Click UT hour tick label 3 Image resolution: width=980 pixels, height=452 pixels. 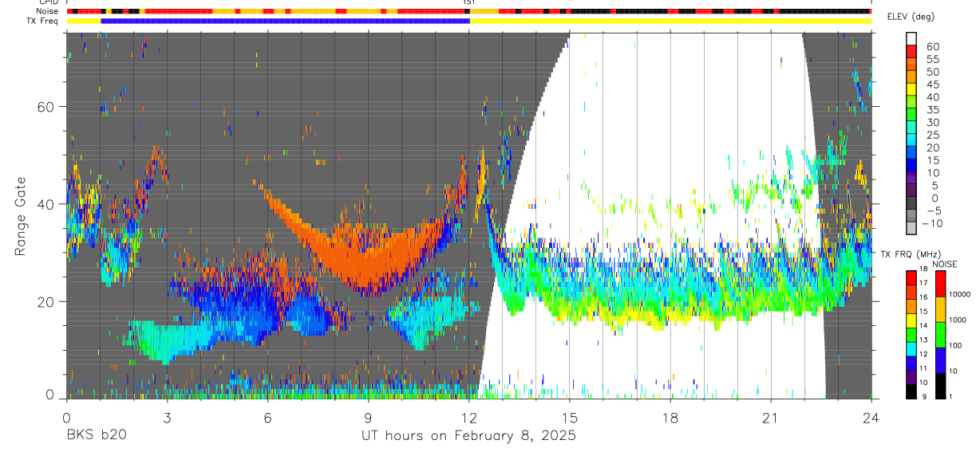pyautogui.click(x=167, y=416)
